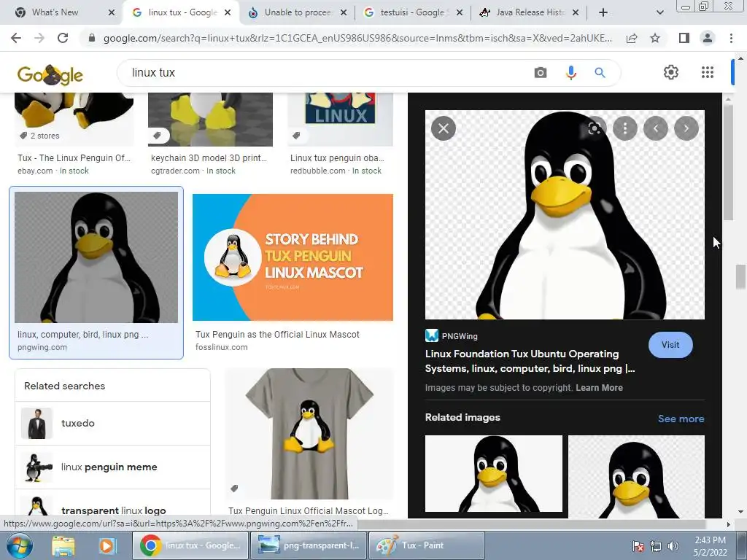Screen dimensions: 747x560
Task: Click the blue magnifier search button
Action: click(x=600, y=72)
